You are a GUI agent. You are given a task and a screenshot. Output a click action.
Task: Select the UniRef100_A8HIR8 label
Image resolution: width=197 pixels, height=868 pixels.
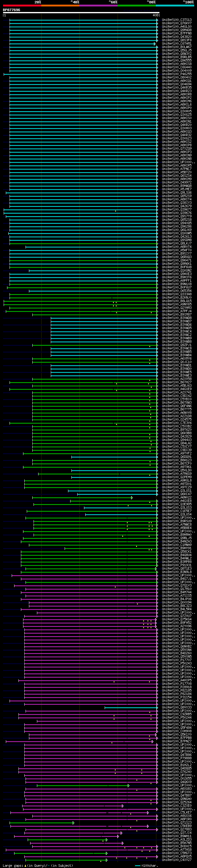coord(177,94)
